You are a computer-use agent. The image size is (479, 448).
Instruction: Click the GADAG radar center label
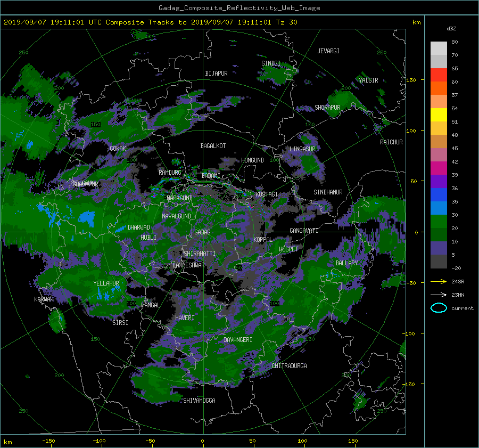coord(202,232)
